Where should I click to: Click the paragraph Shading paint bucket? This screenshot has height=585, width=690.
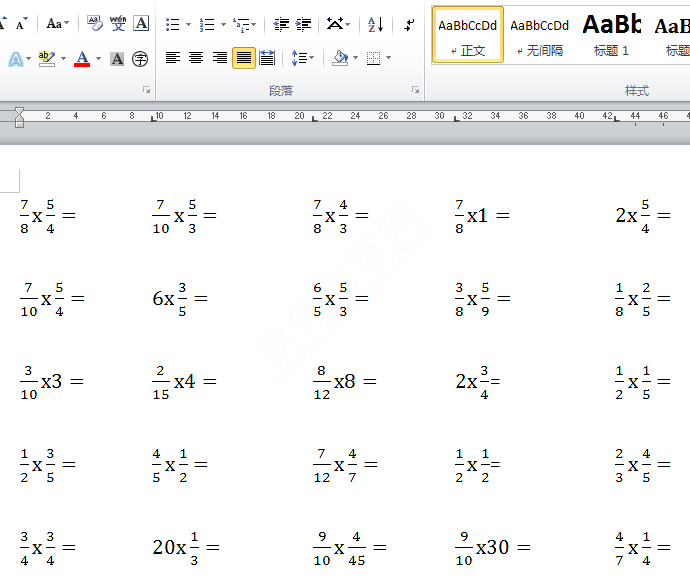pyautogui.click(x=340, y=58)
